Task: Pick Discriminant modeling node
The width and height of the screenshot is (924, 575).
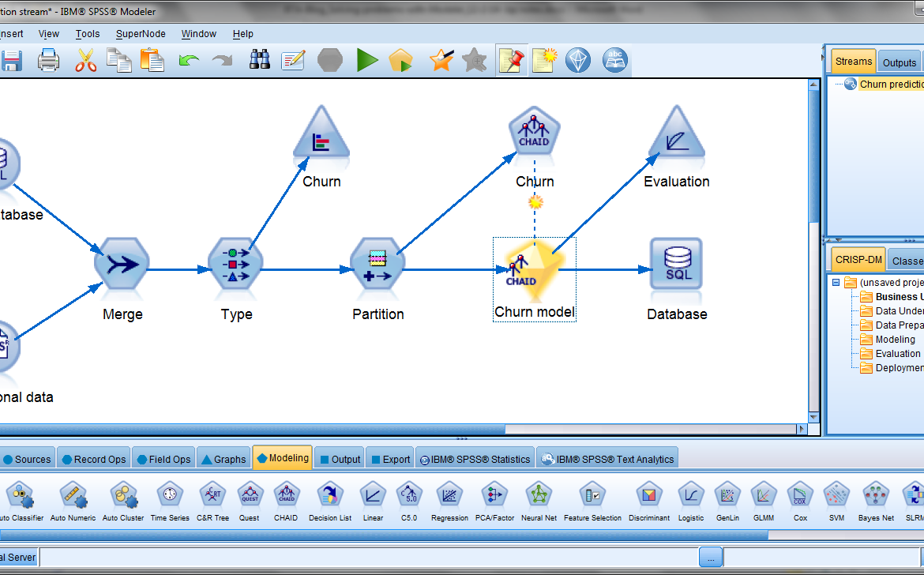Action: tap(649, 502)
